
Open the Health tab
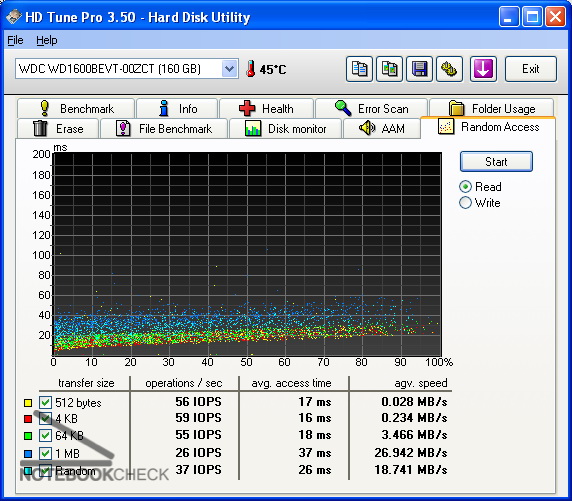266,108
